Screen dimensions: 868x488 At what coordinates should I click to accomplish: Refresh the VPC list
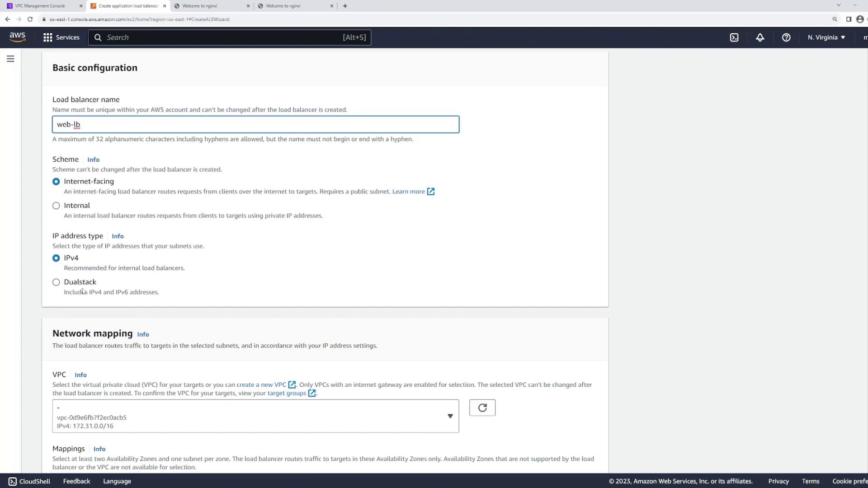(482, 408)
